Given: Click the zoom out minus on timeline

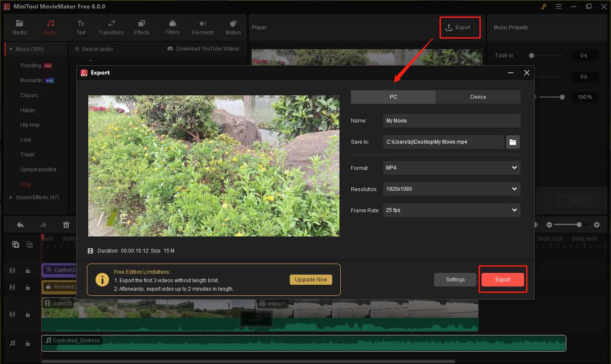Looking at the screenshot, I should (549, 225).
